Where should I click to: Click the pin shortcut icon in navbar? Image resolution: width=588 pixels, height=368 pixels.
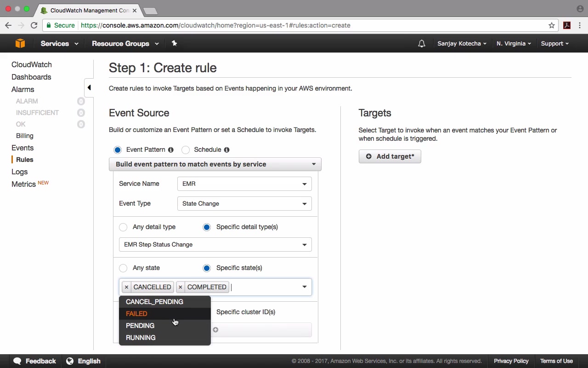(x=174, y=43)
